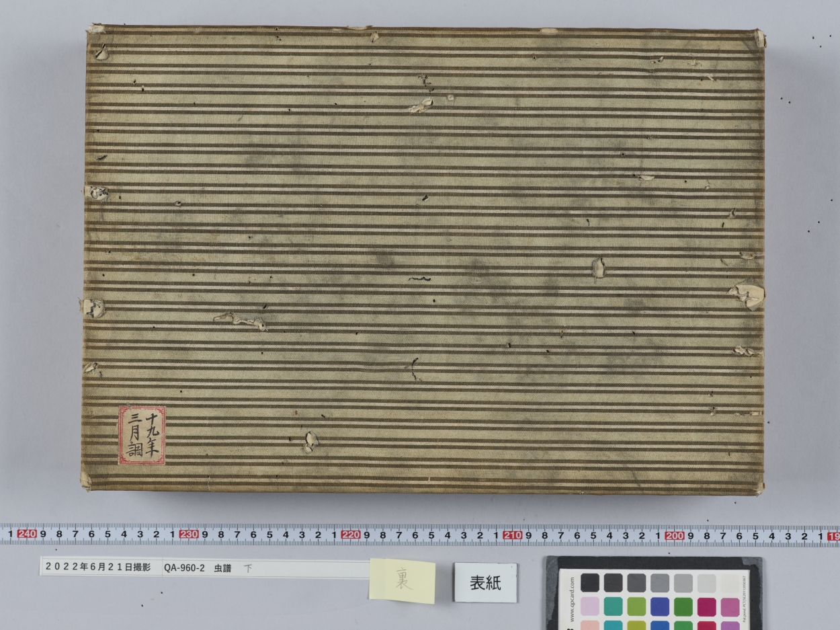Click the crimson swatch in the middle row
This screenshot has width=840, height=630.
pyautogui.click(x=706, y=606)
